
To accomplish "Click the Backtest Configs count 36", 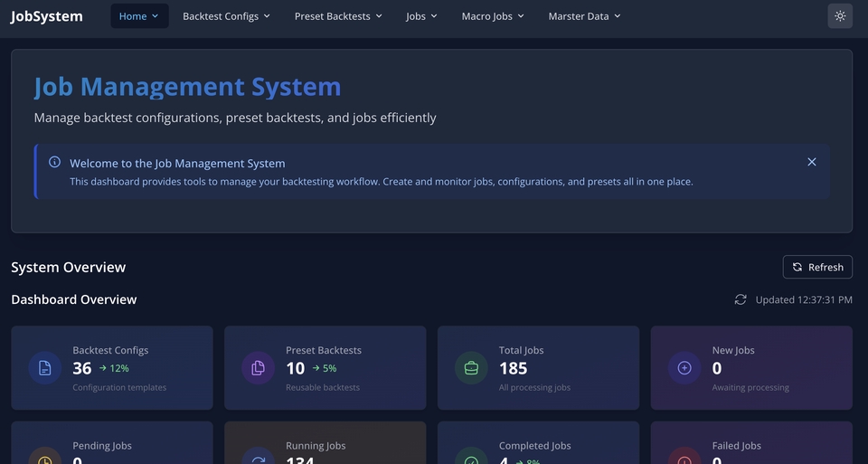I will [x=82, y=368].
